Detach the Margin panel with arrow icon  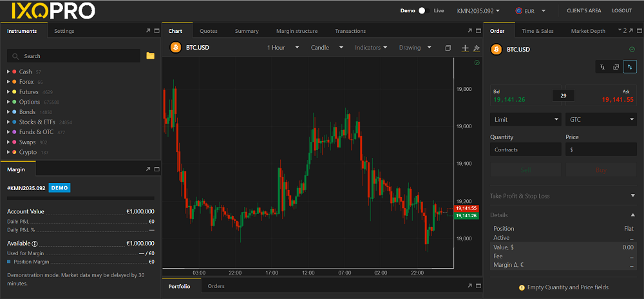click(148, 169)
